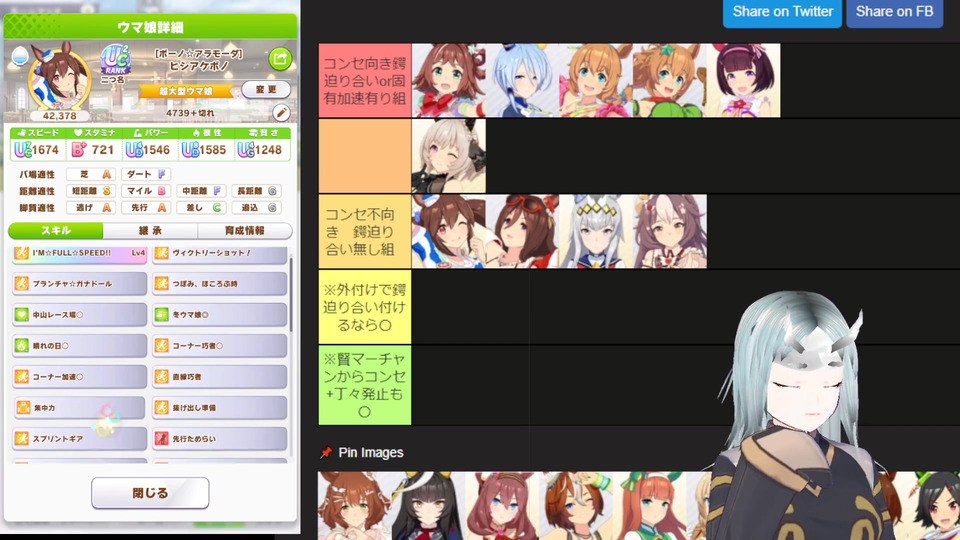Click the スピード stat value 1674

(x=45, y=150)
